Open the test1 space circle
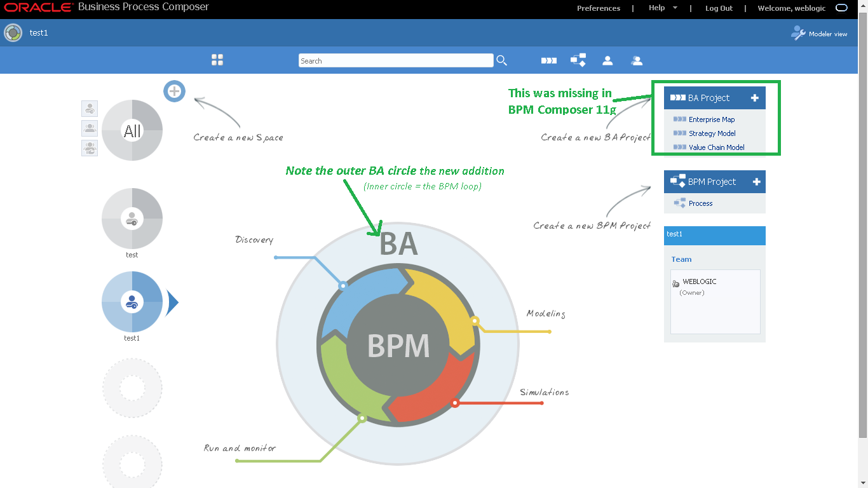The image size is (868, 488). point(132,302)
